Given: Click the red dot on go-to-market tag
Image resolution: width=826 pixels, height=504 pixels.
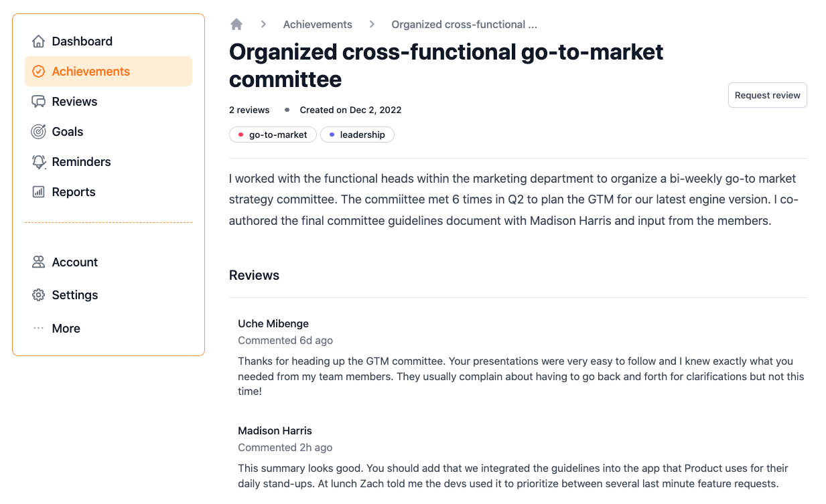Looking at the screenshot, I should pos(240,135).
